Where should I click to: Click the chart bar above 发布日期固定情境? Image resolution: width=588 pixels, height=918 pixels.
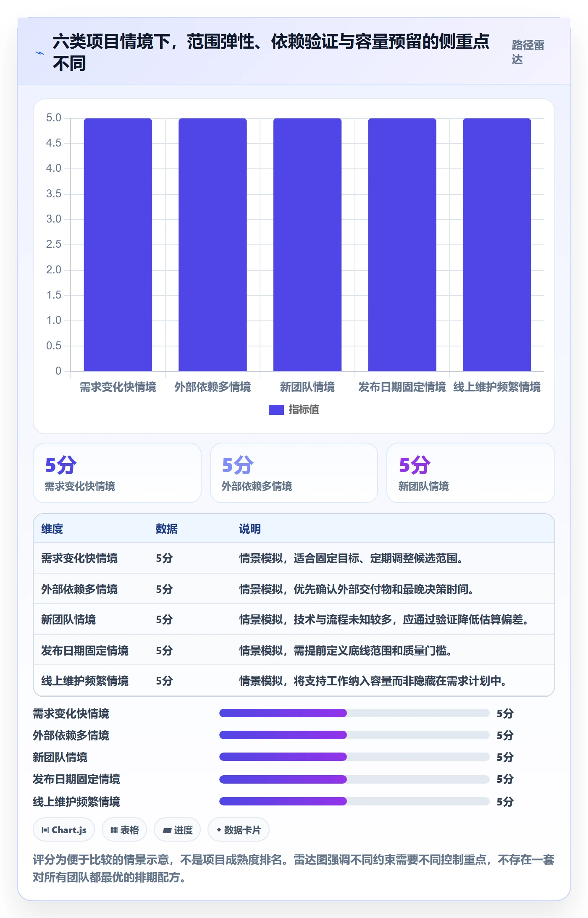coord(402,245)
